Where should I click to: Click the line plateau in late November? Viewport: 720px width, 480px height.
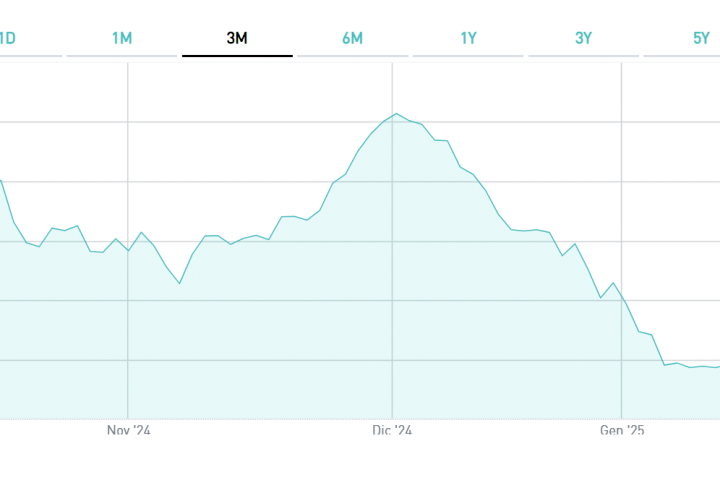[292, 216]
